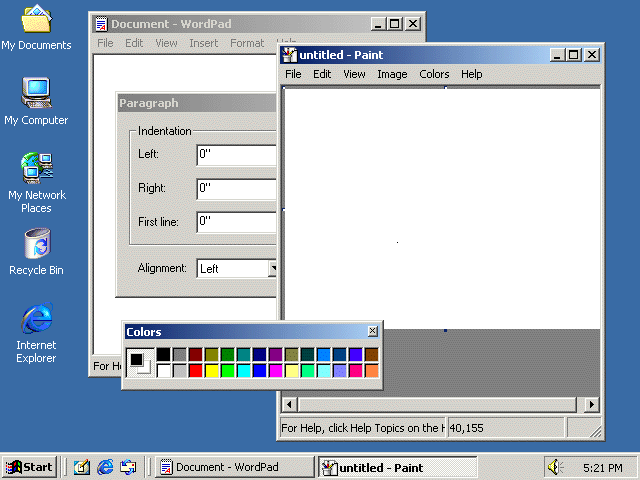640x480 pixels.
Task: Click the 5:21 PM taskbar clock
Action: pyautogui.click(x=603, y=467)
